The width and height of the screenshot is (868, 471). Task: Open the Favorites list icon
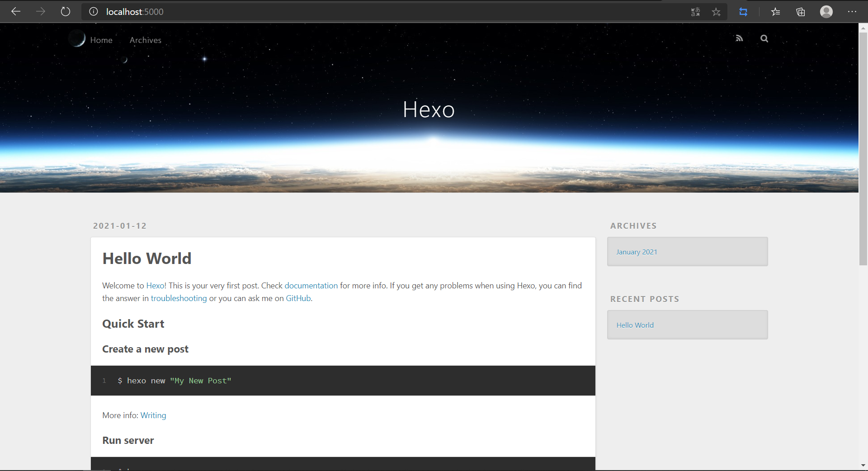[x=776, y=12]
